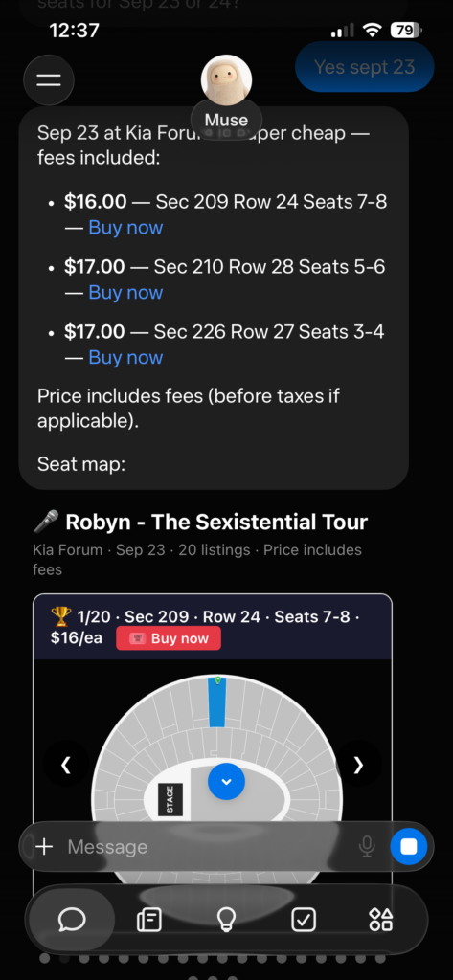This screenshot has width=453, height=980.
Task: Show next listing with right arrow
Action: click(358, 765)
